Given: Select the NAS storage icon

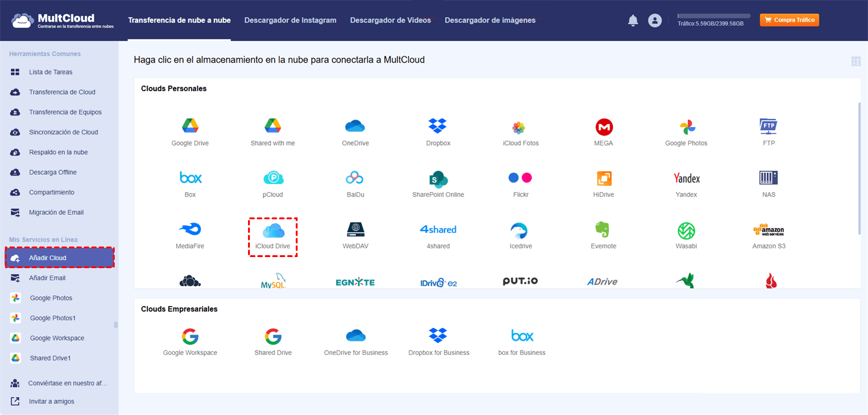Looking at the screenshot, I should click(x=769, y=178).
